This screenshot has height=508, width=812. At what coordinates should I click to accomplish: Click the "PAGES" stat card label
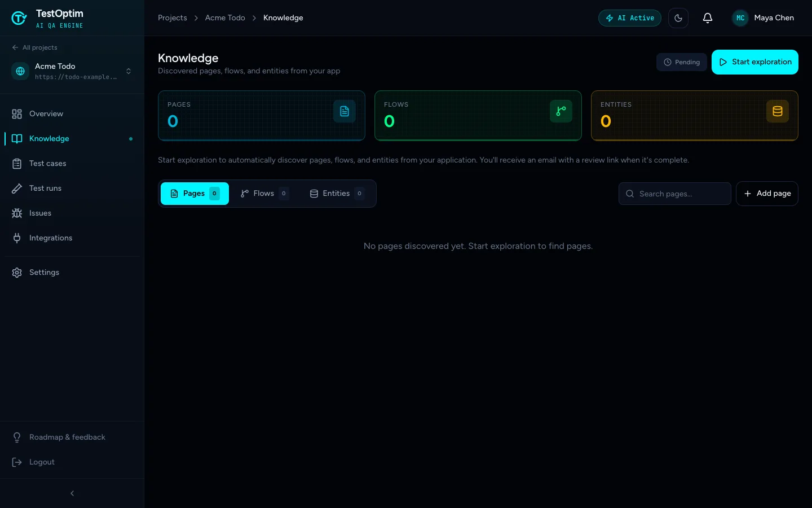179,104
